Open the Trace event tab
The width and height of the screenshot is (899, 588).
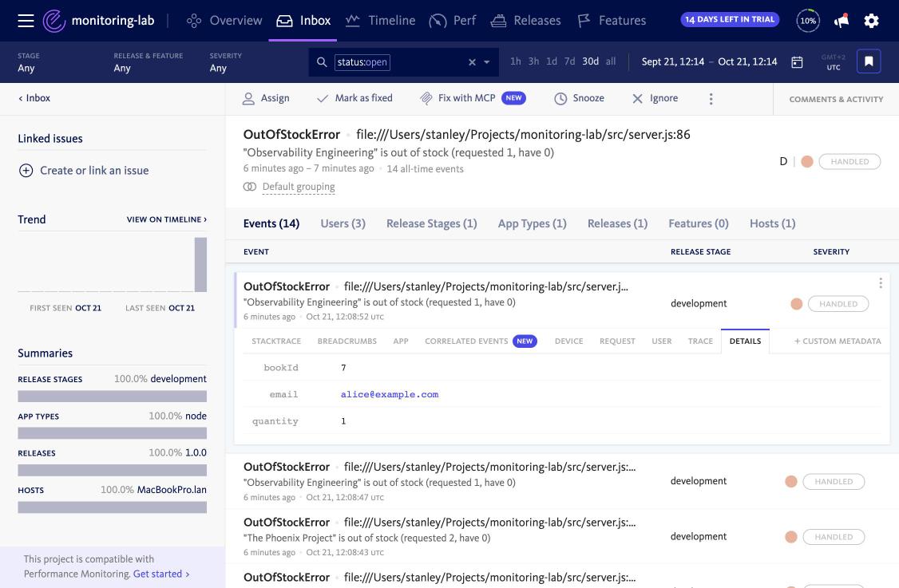pos(700,341)
